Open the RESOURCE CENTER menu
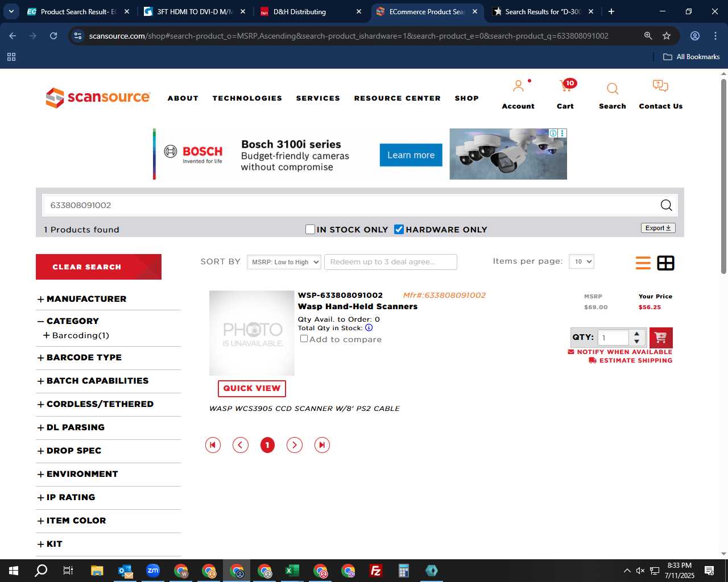 point(398,98)
